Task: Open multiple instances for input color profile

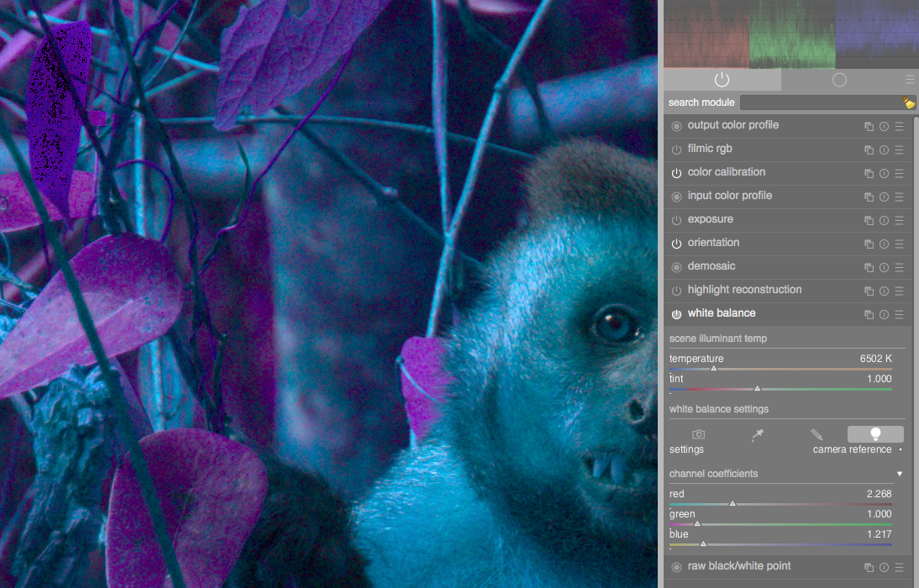Action: point(869,197)
